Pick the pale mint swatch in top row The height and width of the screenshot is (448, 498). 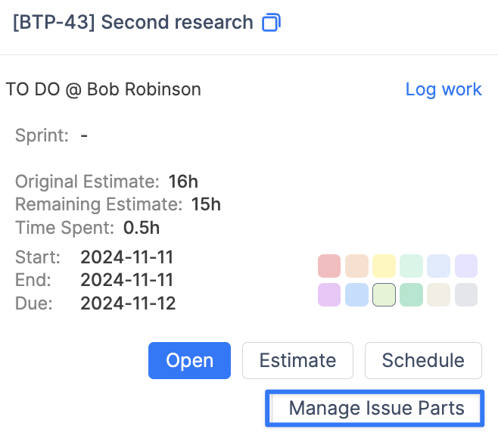point(411,266)
